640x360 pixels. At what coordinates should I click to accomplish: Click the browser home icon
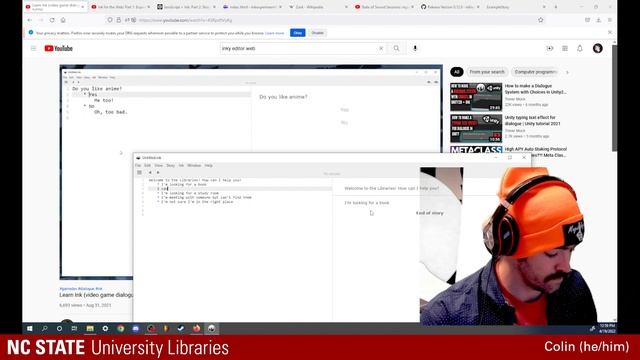[63, 20]
